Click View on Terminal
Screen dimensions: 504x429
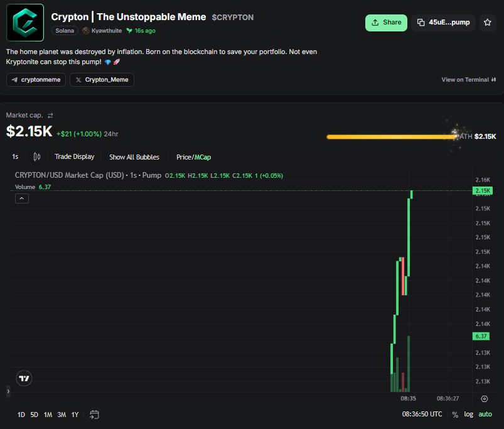click(469, 80)
